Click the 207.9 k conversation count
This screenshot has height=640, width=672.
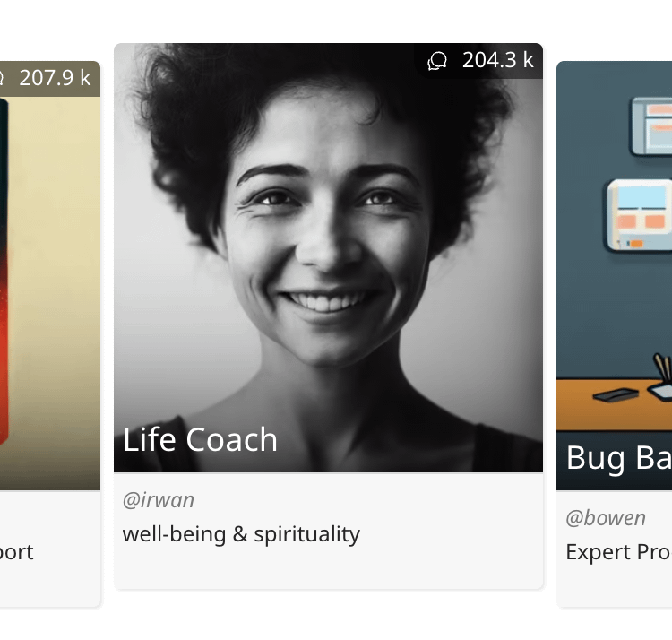(55, 78)
